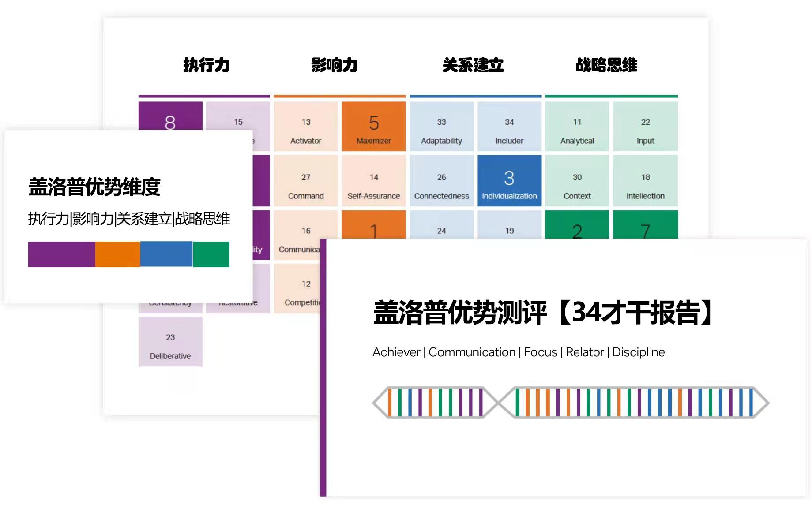Select the 14 Self-Assurance tile
The width and height of the screenshot is (812, 515).
click(x=374, y=181)
